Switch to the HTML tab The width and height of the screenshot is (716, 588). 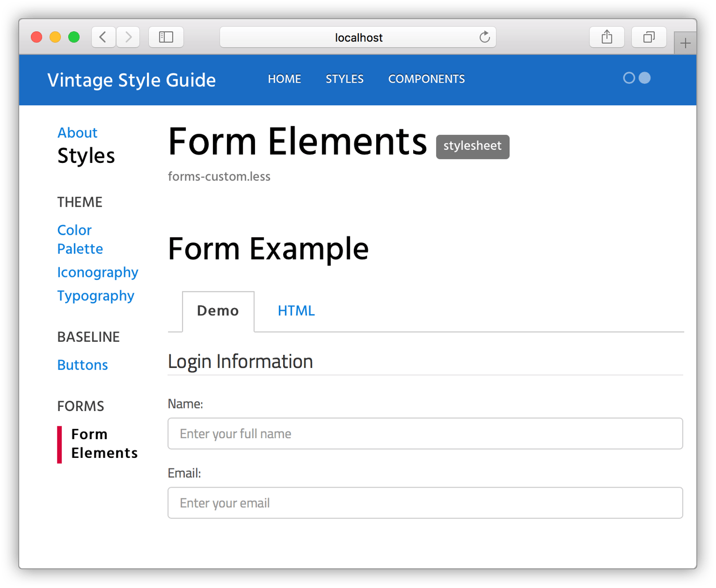click(296, 311)
